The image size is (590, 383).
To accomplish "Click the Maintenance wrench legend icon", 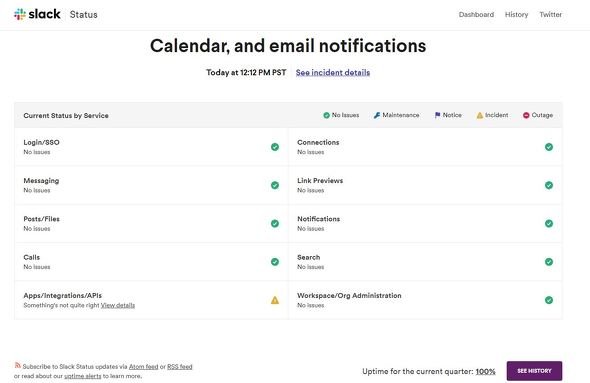I will point(377,115).
